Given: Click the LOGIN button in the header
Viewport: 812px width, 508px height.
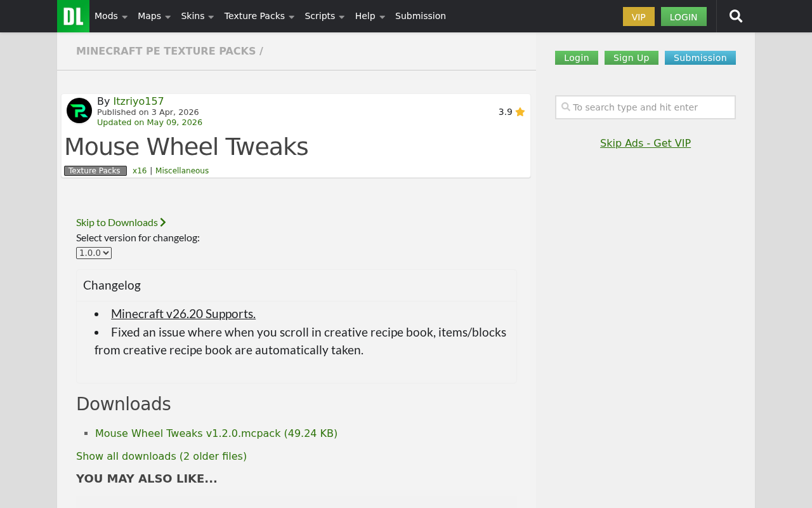Looking at the screenshot, I should (684, 17).
